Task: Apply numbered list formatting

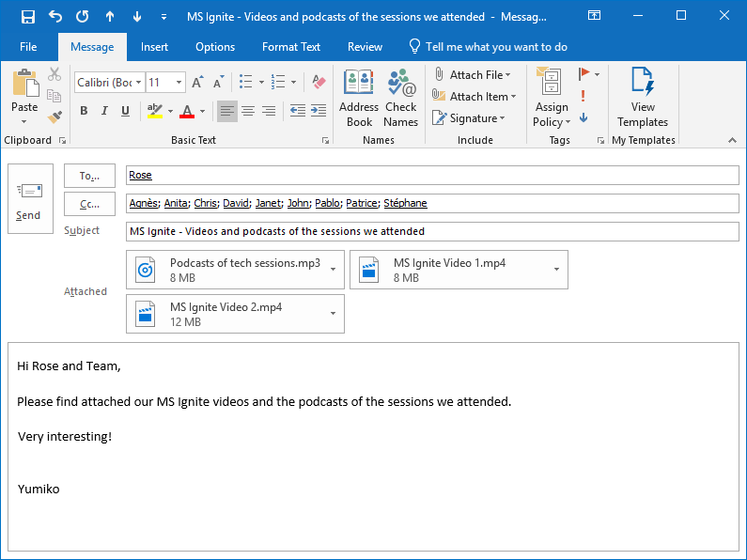Action: (278, 82)
